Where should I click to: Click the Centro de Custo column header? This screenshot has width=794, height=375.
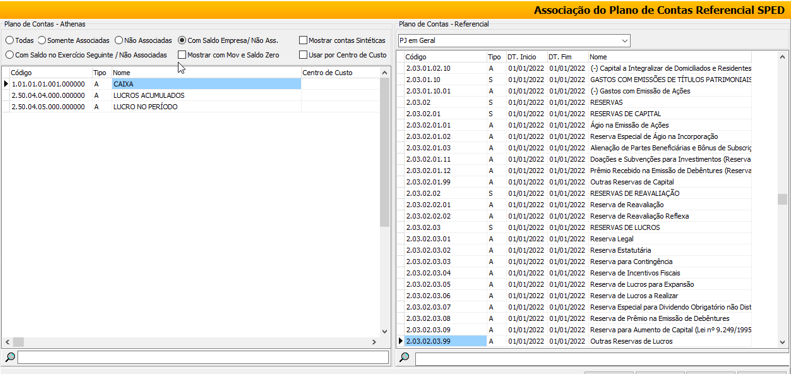pos(340,73)
